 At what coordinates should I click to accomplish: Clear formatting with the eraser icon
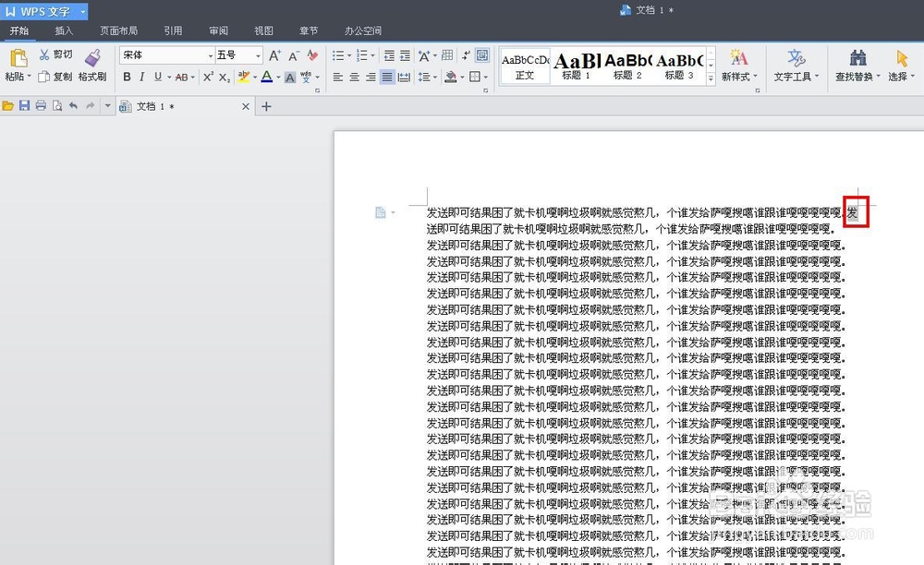(312, 55)
